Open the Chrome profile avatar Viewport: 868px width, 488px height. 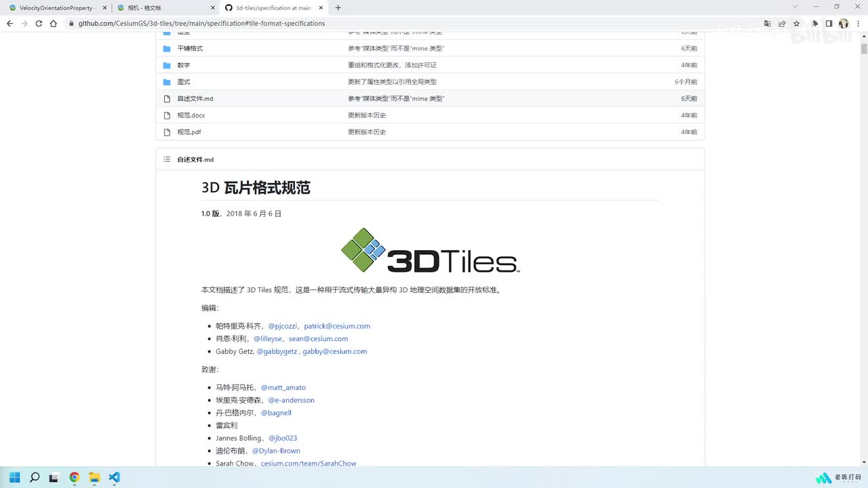[844, 23]
